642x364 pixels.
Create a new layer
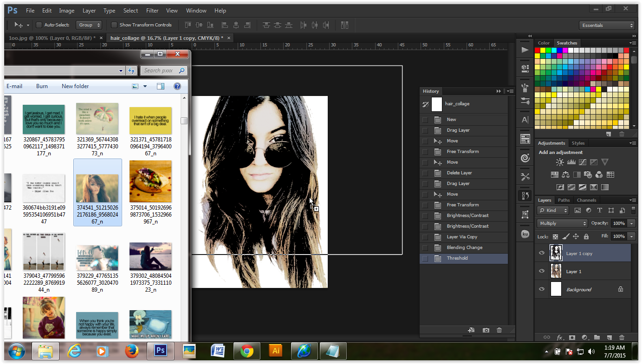(x=609, y=337)
